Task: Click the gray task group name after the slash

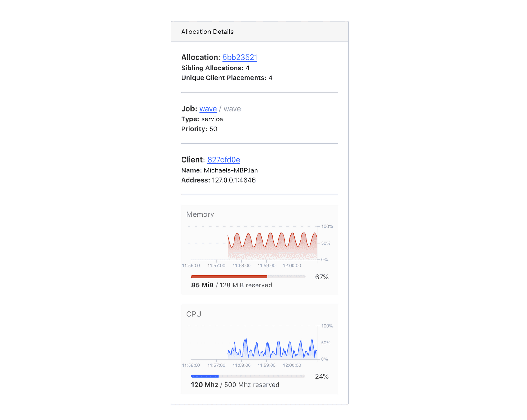Action: click(x=232, y=109)
